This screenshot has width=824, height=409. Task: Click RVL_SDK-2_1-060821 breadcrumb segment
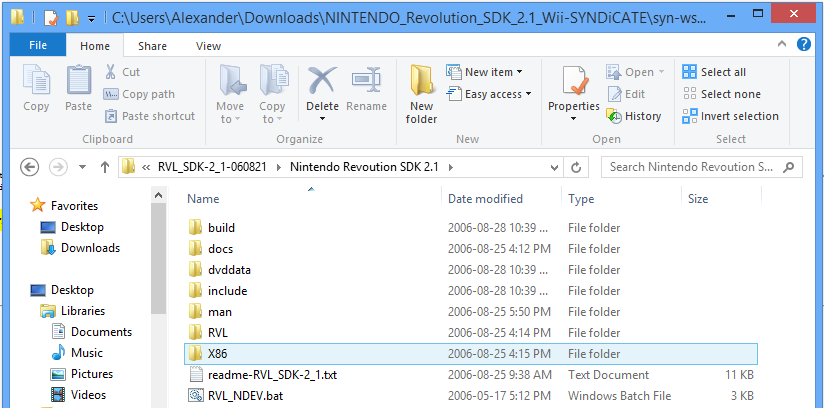pos(212,167)
